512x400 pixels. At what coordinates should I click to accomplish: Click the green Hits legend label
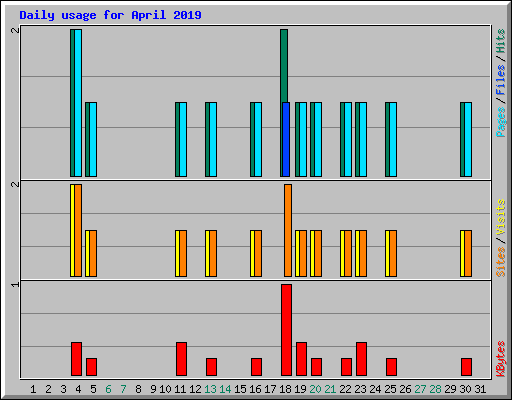tap(500, 41)
